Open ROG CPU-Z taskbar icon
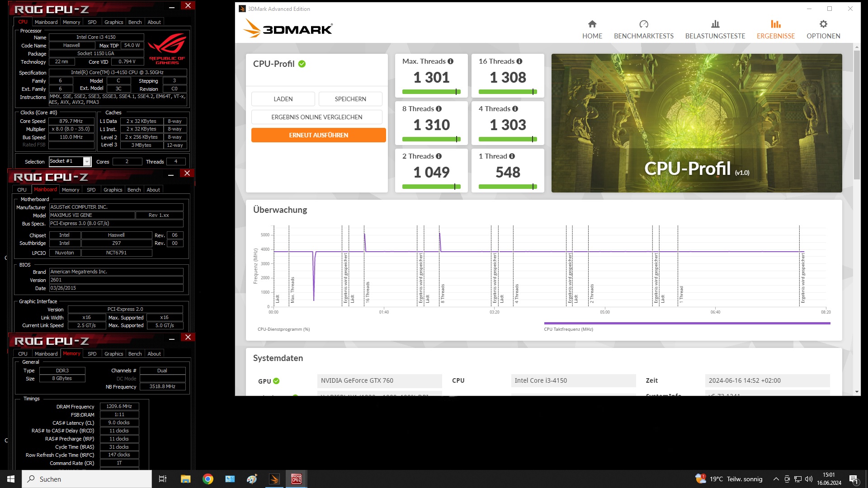 click(297, 479)
